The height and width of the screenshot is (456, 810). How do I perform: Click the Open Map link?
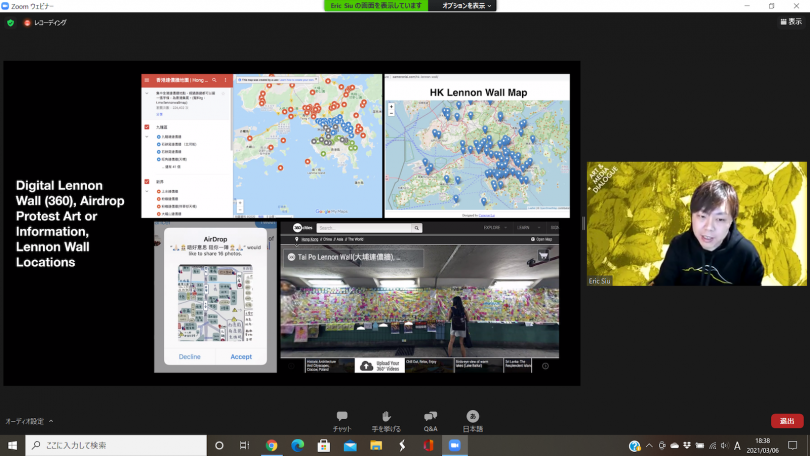click(541, 239)
